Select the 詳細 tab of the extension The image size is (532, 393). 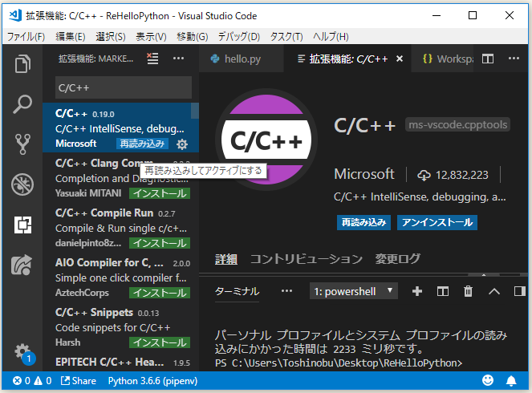226,259
